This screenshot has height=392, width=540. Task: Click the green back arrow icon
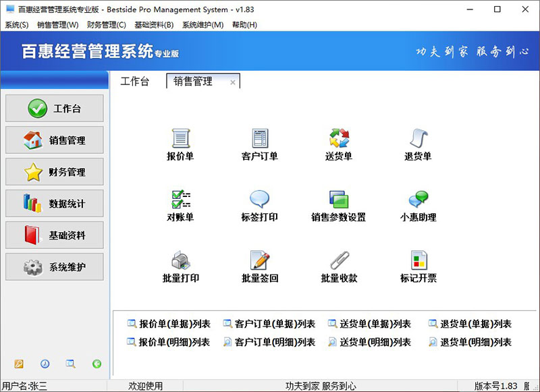[x=97, y=364]
